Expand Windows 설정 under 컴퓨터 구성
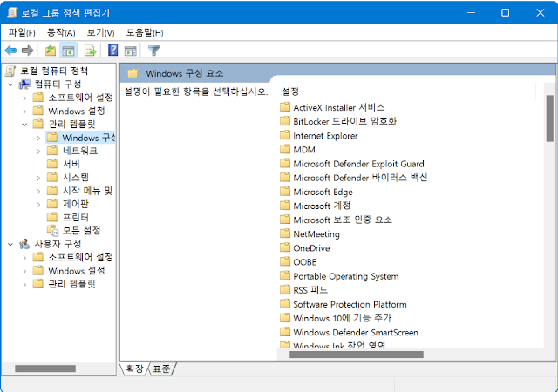The width and height of the screenshot is (558, 392). (x=24, y=112)
